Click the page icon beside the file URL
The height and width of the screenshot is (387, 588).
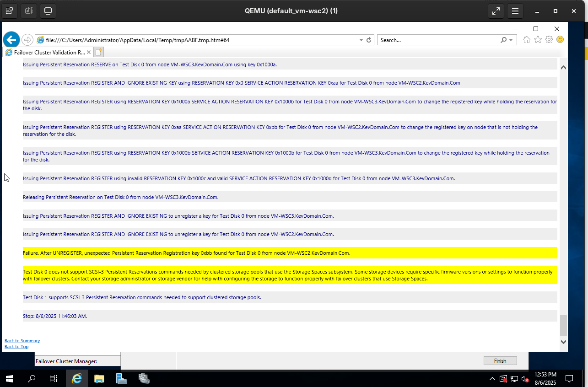(41, 40)
